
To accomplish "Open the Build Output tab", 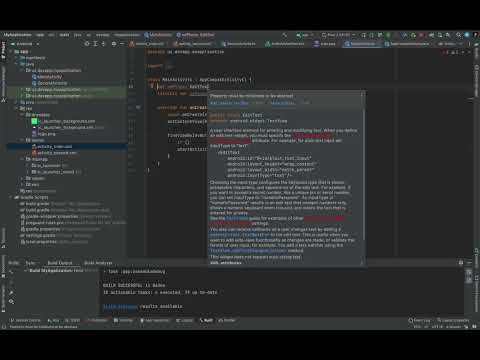I will (x=60, y=263).
